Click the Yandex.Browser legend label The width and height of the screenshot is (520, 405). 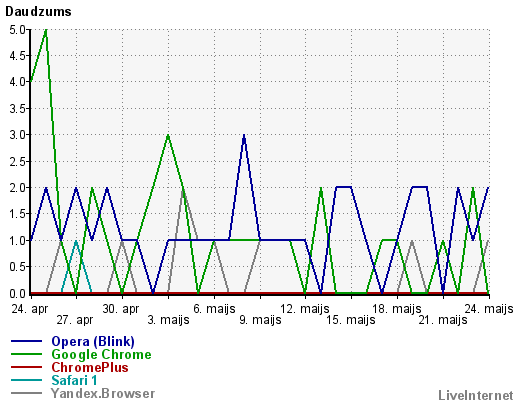[x=103, y=393]
